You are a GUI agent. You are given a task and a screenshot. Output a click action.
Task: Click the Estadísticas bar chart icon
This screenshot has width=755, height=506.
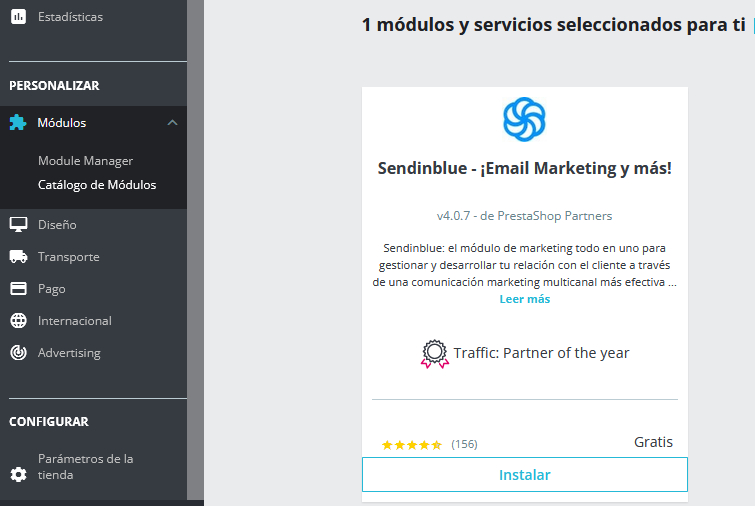pyautogui.click(x=18, y=17)
